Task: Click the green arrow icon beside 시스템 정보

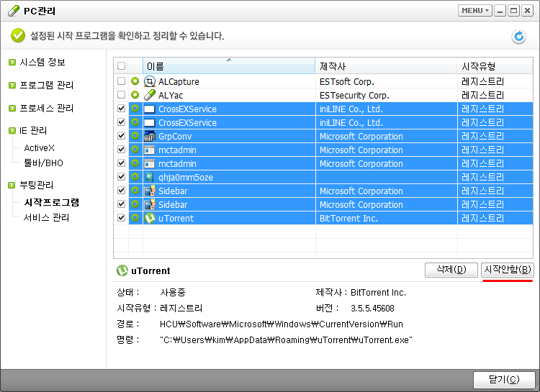Action: pyautogui.click(x=12, y=63)
